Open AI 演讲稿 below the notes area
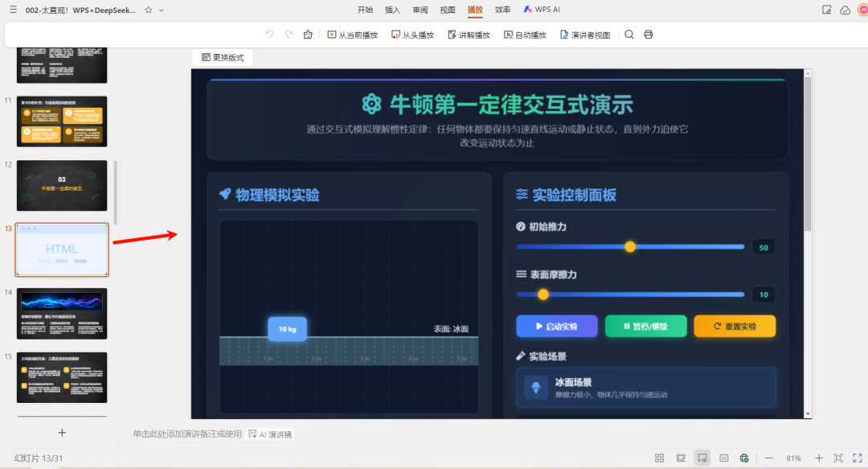The image size is (868, 469). pyautogui.click(x=269, y=434)
